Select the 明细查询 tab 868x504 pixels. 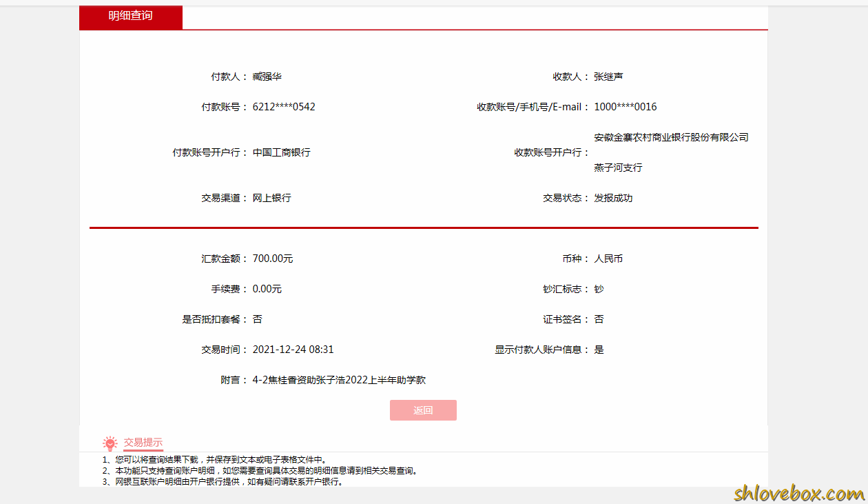[x=130, y=16]
